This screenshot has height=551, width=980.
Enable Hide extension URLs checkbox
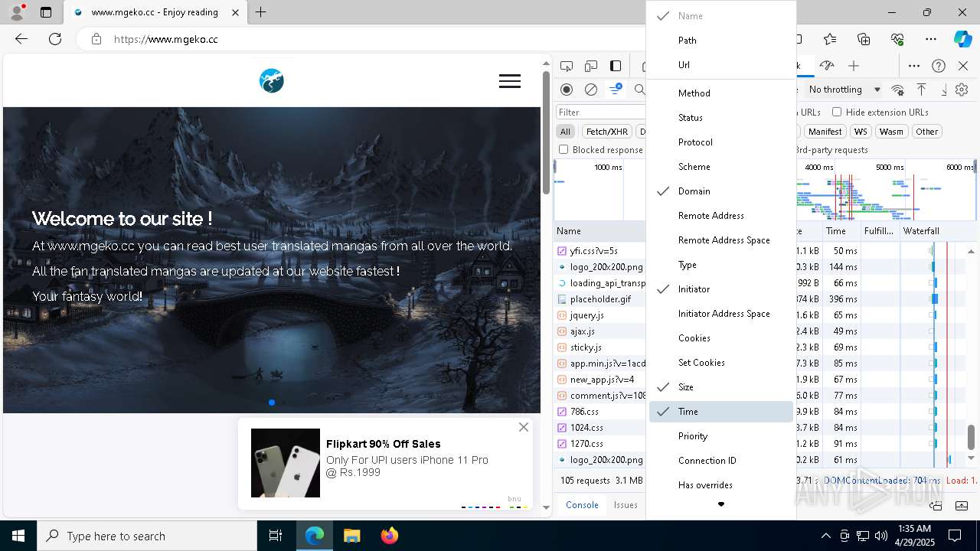click(837, 112)
